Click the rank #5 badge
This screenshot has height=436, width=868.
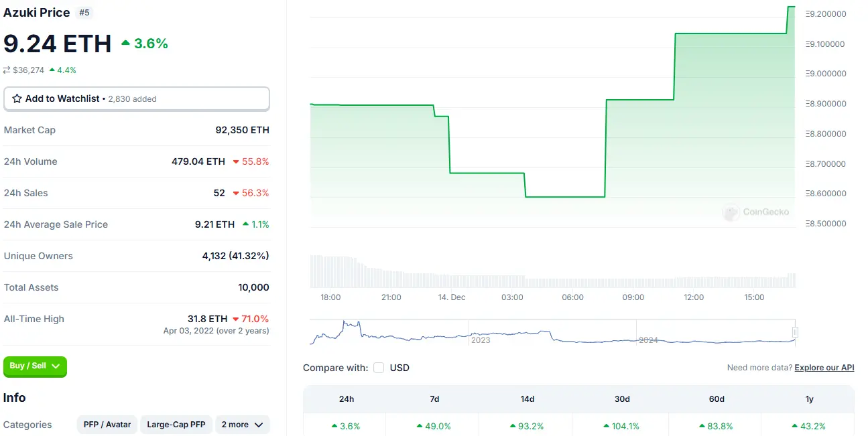(84, 12)
